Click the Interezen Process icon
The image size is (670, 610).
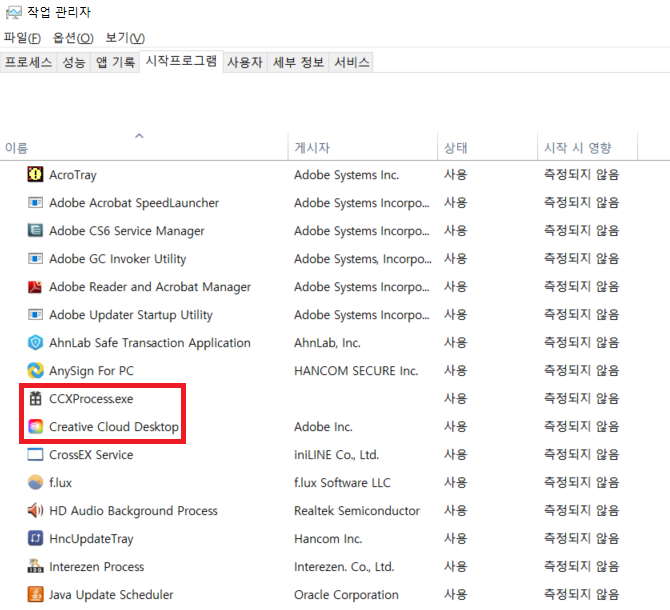tap(35, 566)
